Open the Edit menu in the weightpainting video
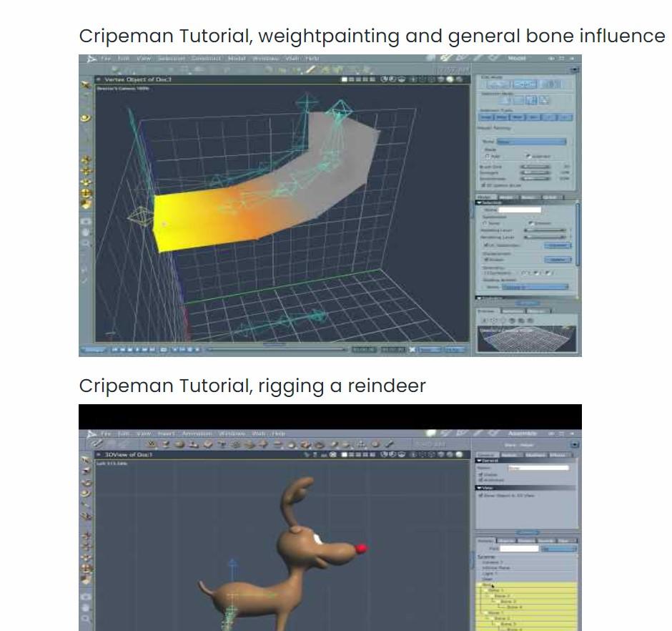672x631 pixels. click(x=124, y=59)
